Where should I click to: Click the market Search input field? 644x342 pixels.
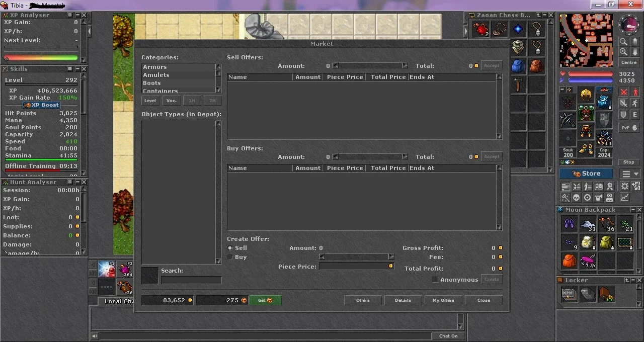point(191,280)
